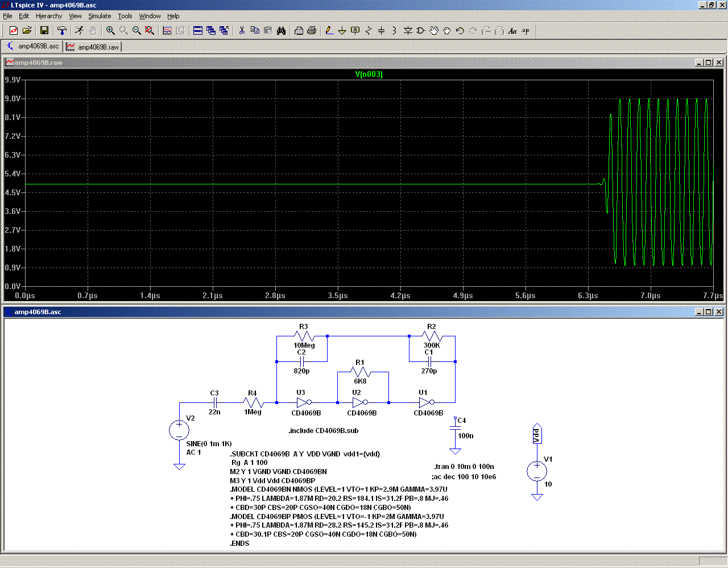This screenshot has width=728, height=568.
Task: Open the Simulate menu
Action: click(100, 16)
